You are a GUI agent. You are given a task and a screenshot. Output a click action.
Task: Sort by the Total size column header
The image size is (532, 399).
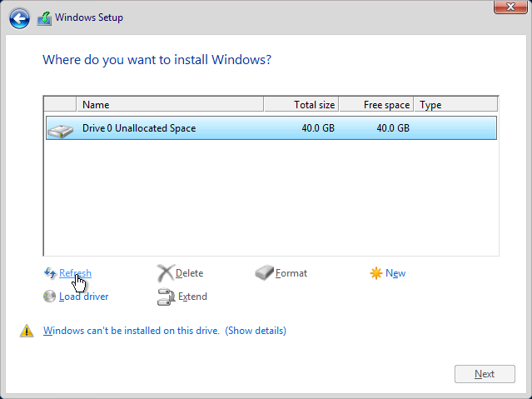click(x=301, y=105)
